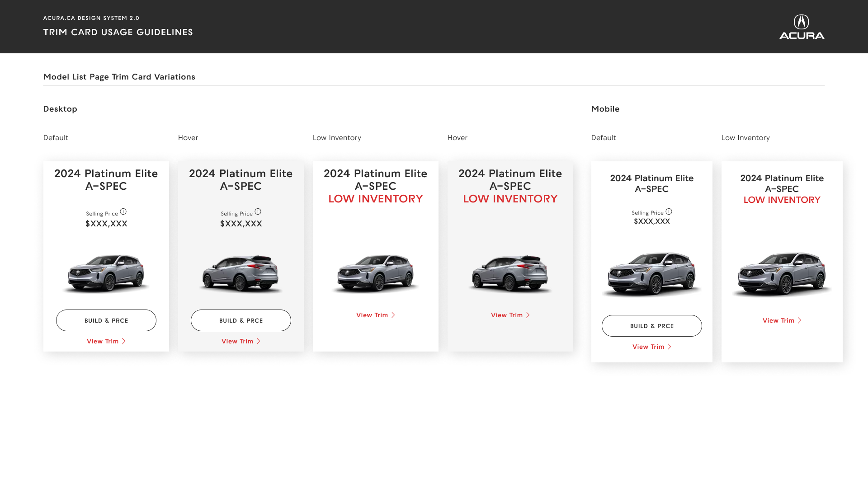Click the Default label under Desktop
Image resolution: width=868 pixels, height=488 pixels.
[56, 138]
